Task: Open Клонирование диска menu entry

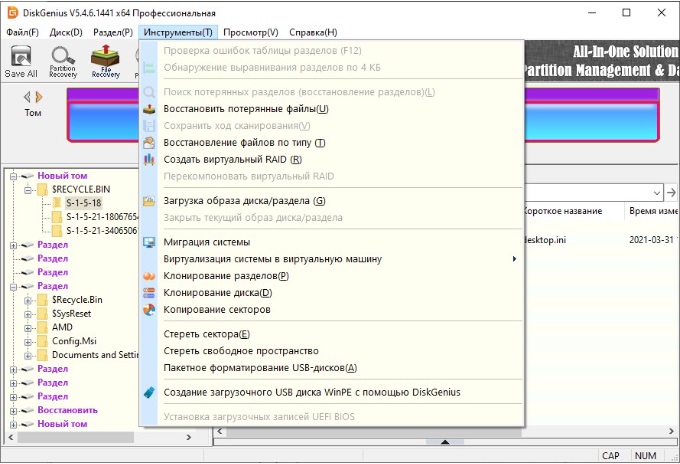Action: pos(217,293)
